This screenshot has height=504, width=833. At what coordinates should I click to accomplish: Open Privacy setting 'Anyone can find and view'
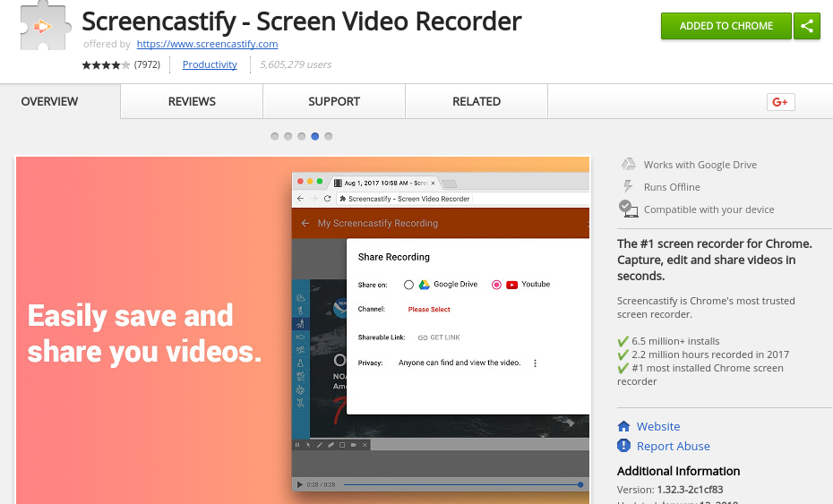[459, 363]
